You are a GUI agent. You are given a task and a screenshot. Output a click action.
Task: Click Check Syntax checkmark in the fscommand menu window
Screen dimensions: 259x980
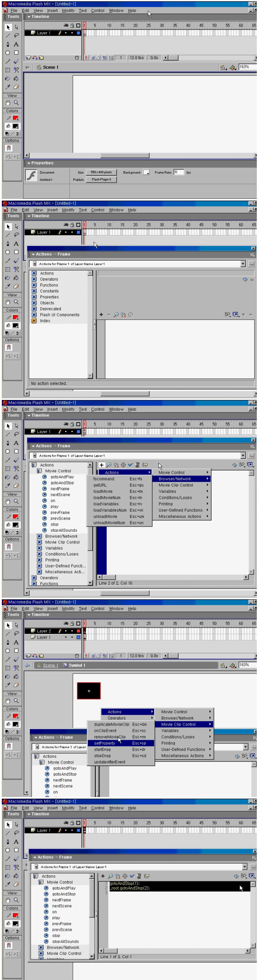click(x=130, y=465)
